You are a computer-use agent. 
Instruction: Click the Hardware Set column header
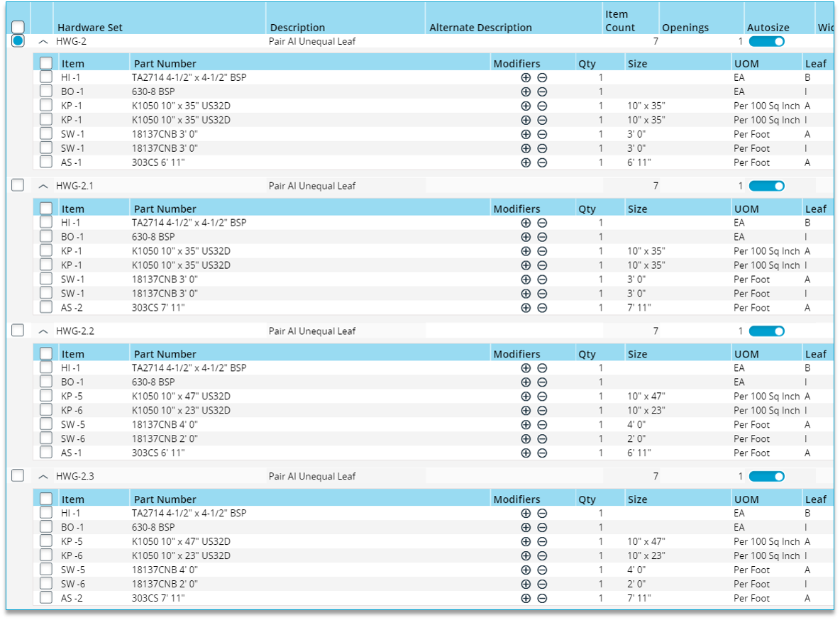tap(89, 27)
